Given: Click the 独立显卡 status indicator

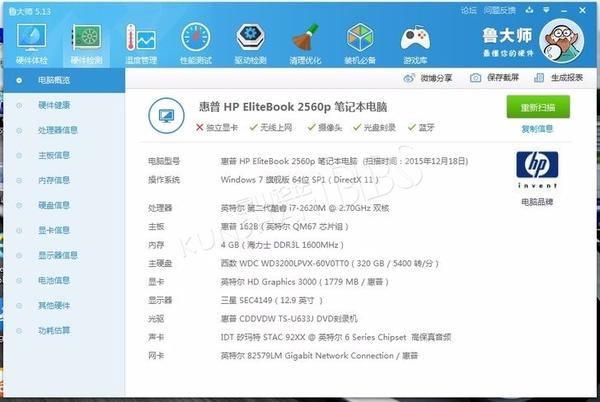Looking at the screenshot, I should click(x=217, y=127).
